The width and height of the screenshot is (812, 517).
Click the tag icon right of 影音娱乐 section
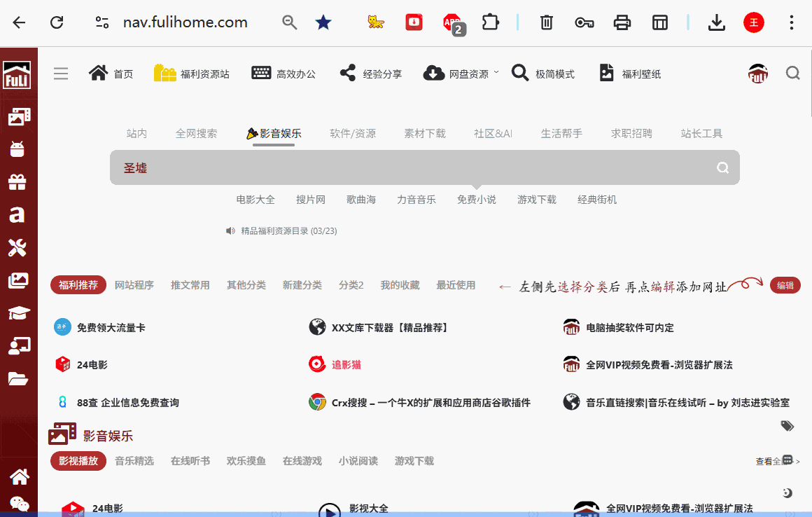(x=787, y=425)
